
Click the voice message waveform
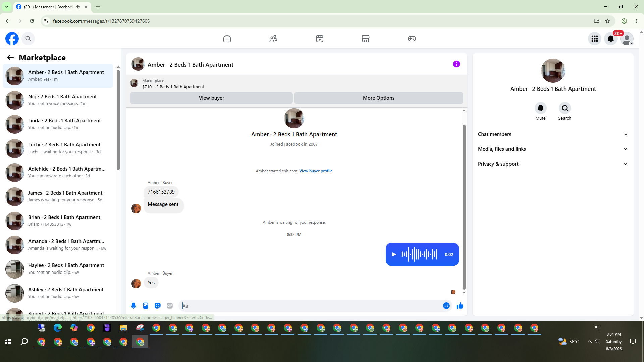click(x=419, y=254)
